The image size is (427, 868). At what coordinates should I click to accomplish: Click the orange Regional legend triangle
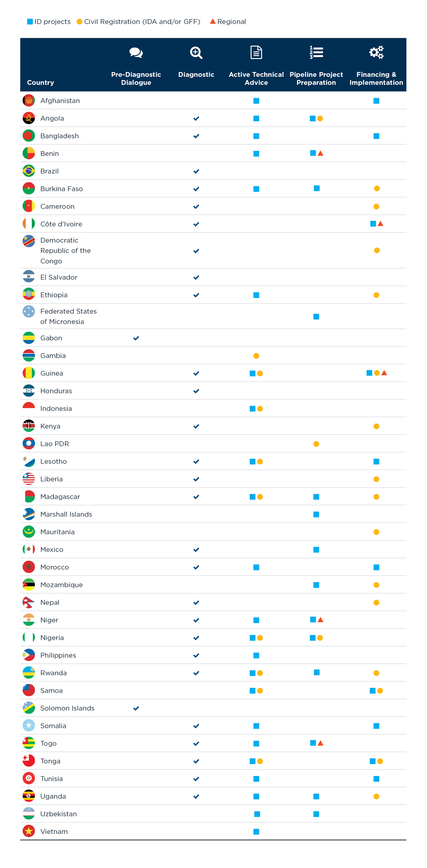(x=213, y=21)
